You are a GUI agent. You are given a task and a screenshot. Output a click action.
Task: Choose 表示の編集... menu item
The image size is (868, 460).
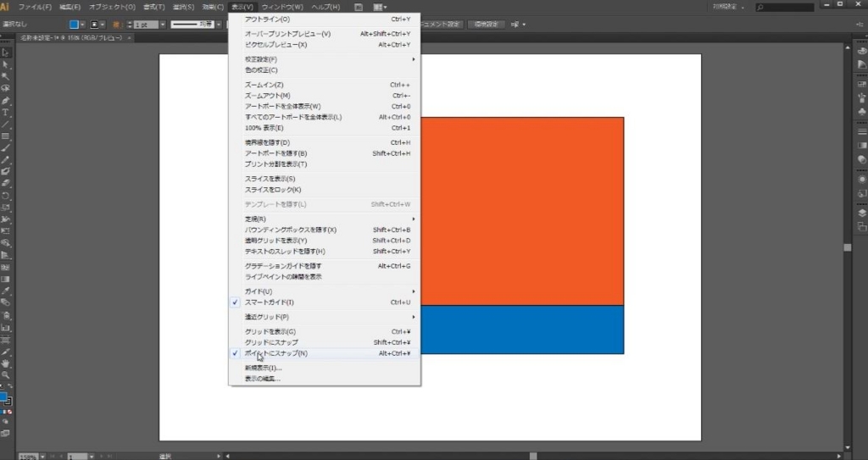(x=325, y=379)
